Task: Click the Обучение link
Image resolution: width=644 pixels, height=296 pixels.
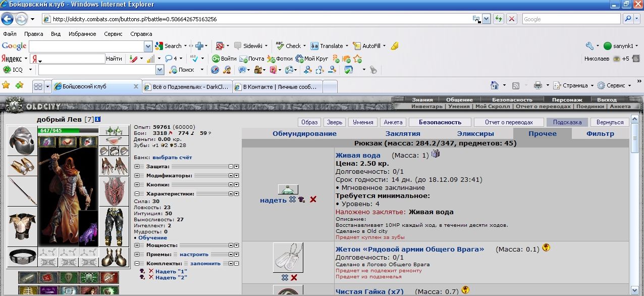Action: pos(152,237)
